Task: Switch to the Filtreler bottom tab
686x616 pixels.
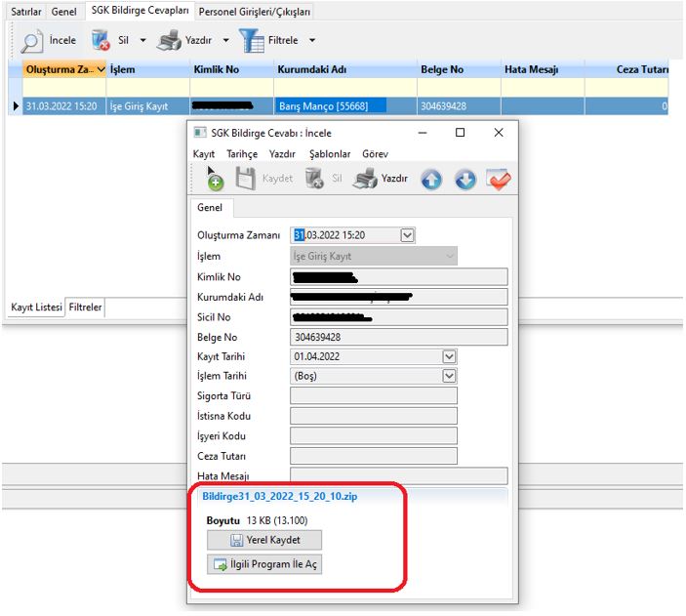Action: pos(86,308)
